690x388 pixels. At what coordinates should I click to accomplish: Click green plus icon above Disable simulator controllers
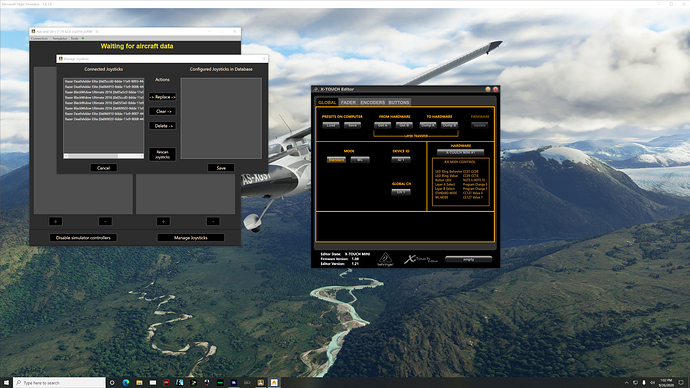coord(55,221)
